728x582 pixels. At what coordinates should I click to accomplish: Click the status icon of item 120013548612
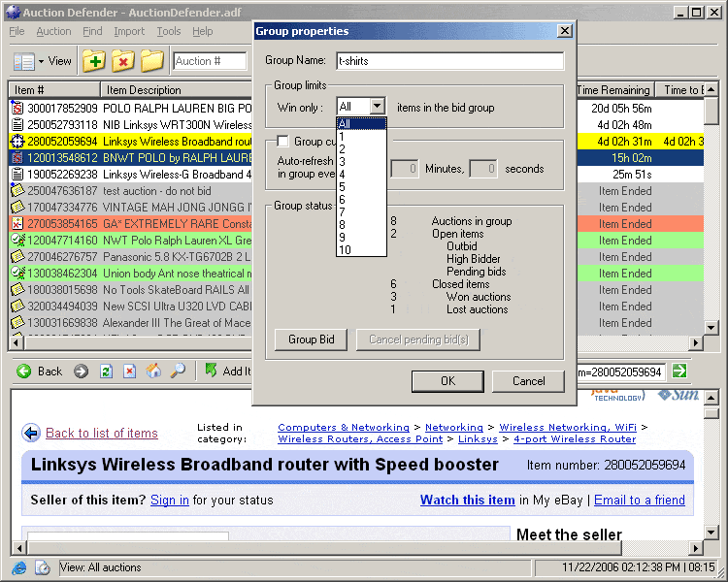click(17, 158)
